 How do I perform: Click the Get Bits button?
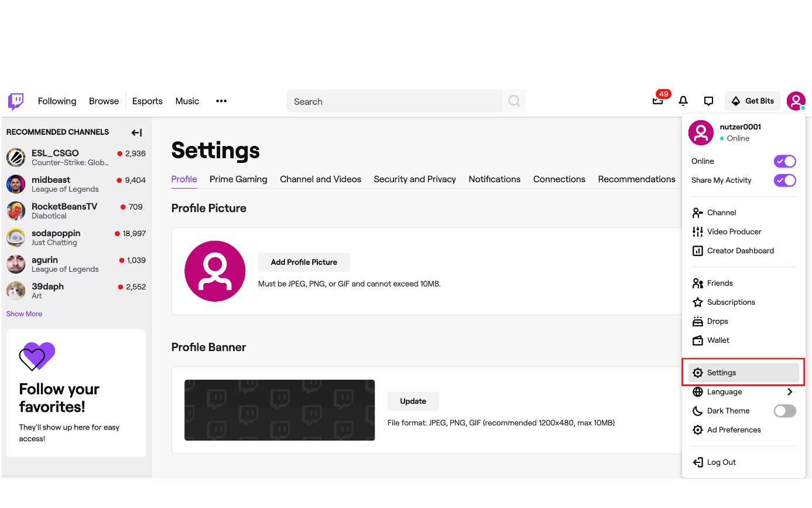pos(752,101)
